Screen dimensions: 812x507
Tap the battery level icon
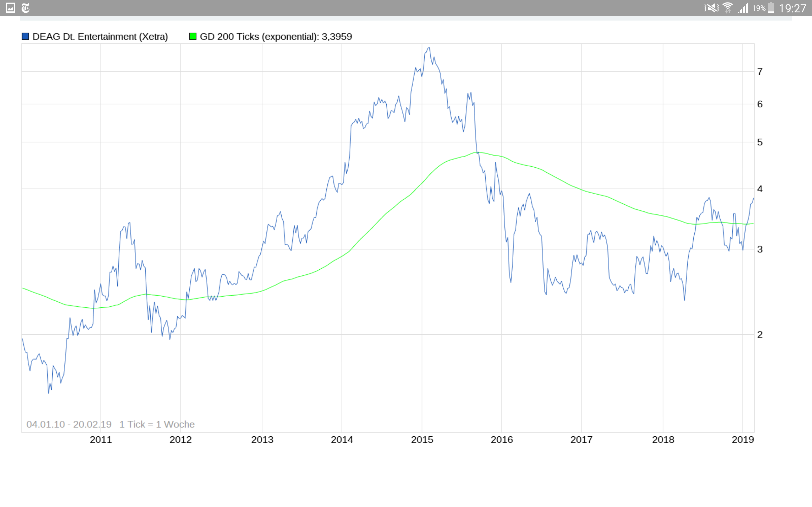pos(771,8)
